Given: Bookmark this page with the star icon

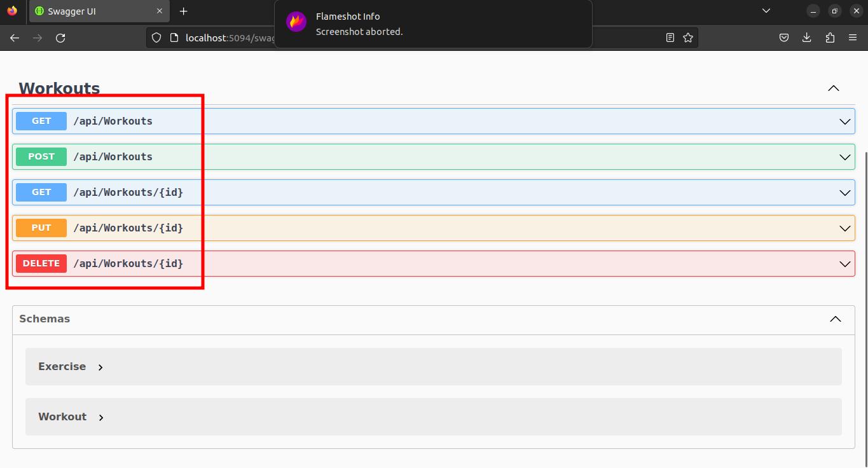Looking at the screenshot, I should click(x=687, y=38).
